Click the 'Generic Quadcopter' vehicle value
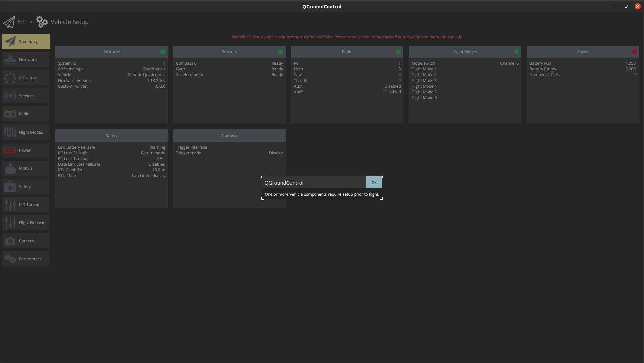Screen dimensions: 644x363 click(146, 75)
